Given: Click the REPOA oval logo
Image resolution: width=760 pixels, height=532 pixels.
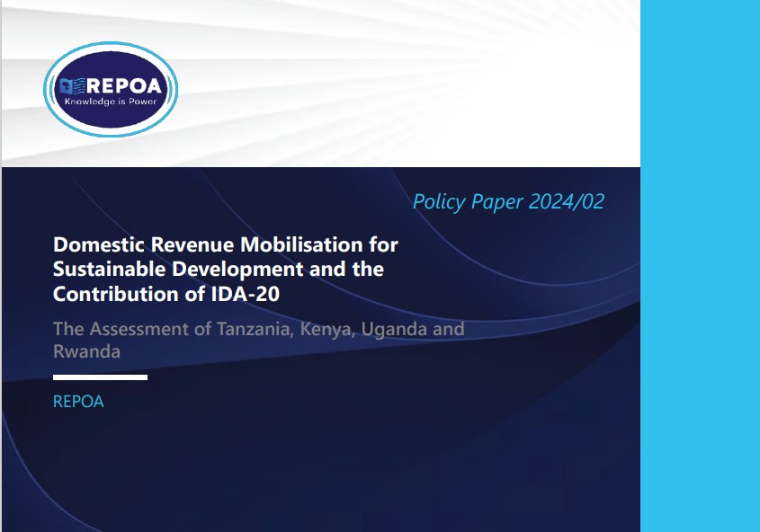Looking at the screenshot, I should pyautogui.click(x=111, y=90).
